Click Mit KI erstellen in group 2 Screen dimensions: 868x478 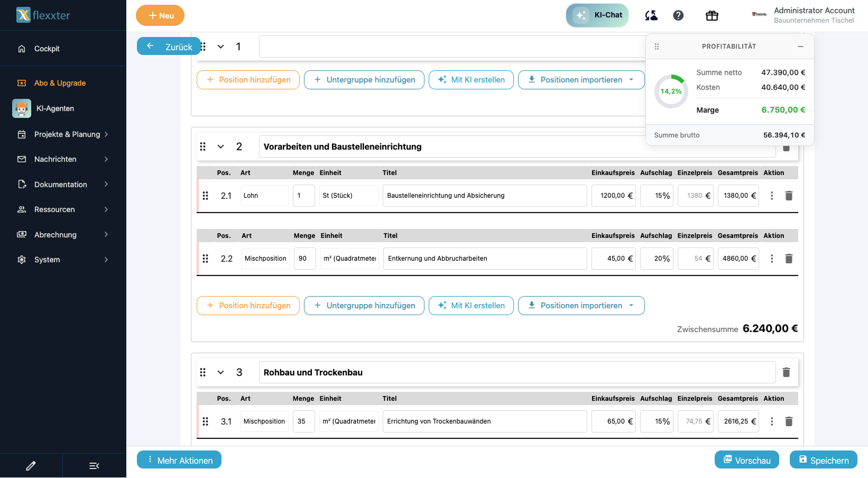(471, 306)
